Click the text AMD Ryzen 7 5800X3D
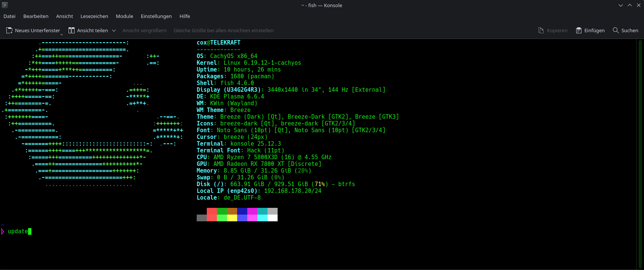This screenshot has height=270, width=644. (245, 157)
